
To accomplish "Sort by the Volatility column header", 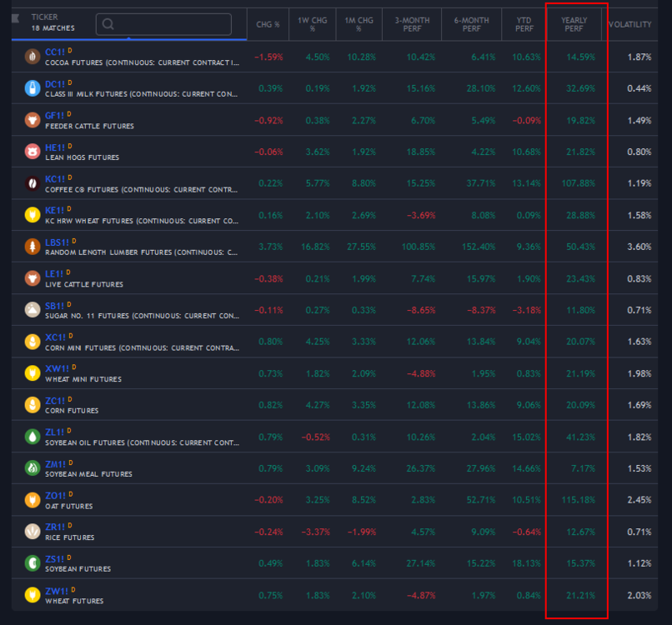I will [629, 24].
